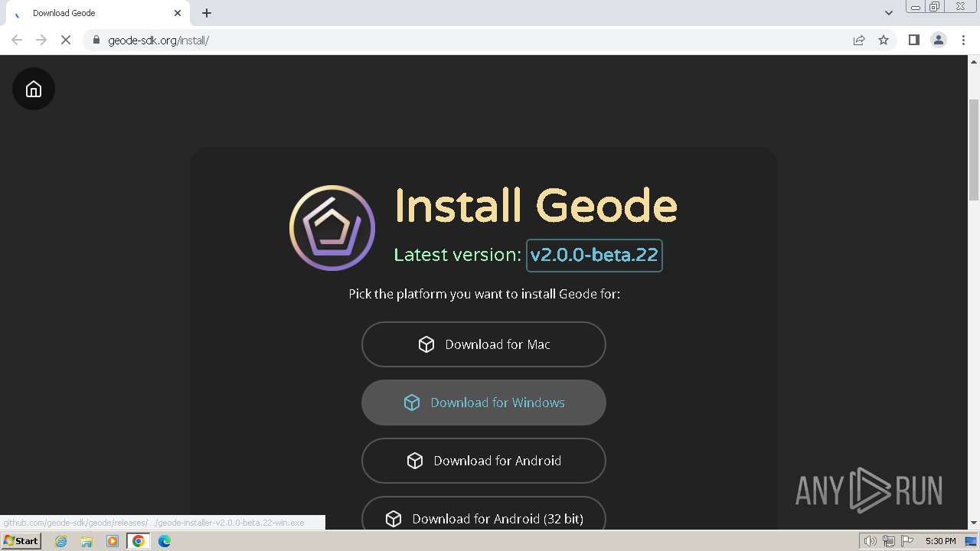Click the network tray icon
The width and height of the screenshot is (980, 551).
(x=889, y=541)
